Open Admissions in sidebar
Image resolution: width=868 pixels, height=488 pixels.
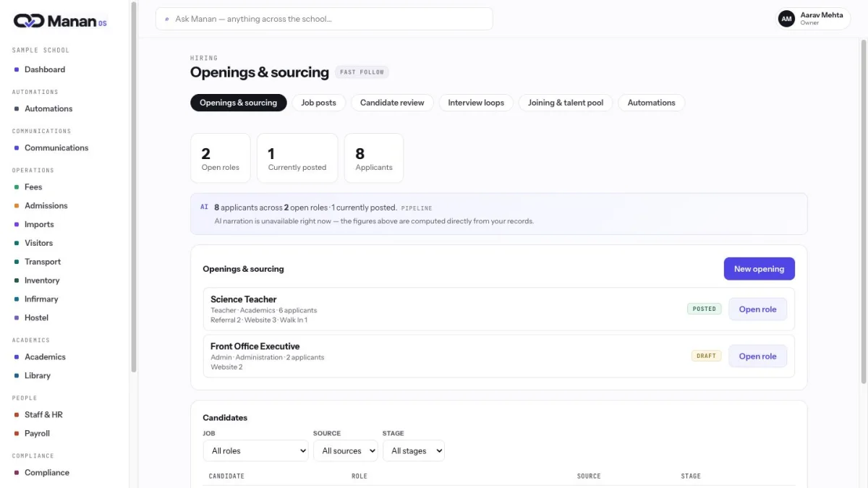46,205
